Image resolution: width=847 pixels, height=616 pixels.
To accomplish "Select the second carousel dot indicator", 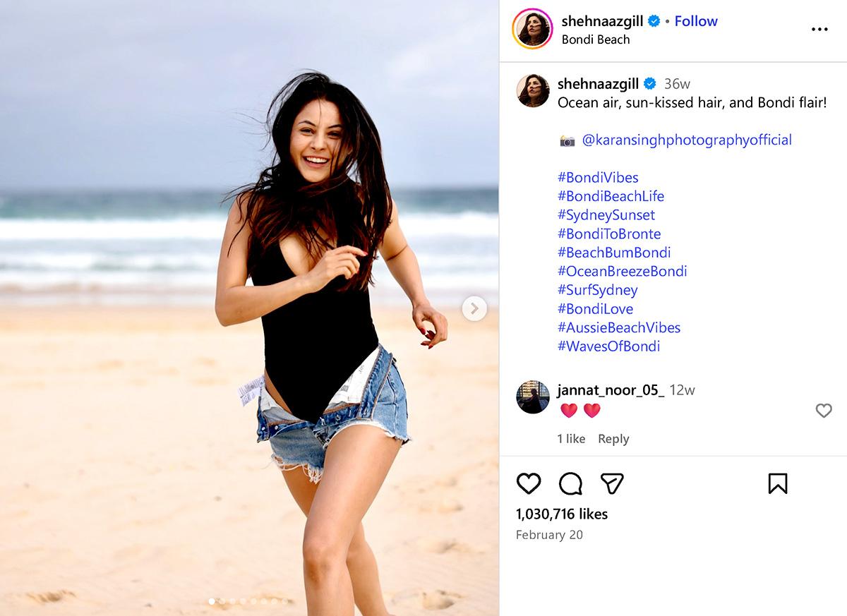I will pos(222,601).
